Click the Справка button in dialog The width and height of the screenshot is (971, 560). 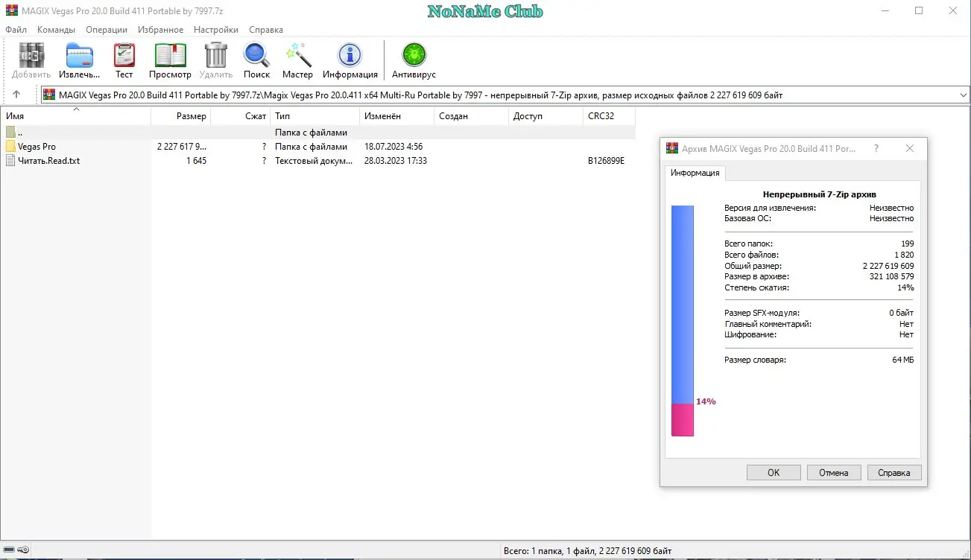[x=894, y=473]
